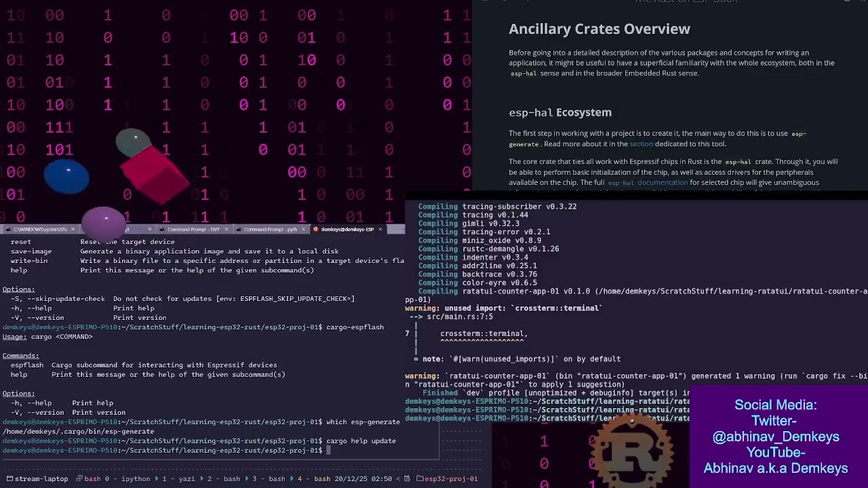Click the gray sphere in the animation
This screenshot has width=868, height=488.
pos(134,143)
